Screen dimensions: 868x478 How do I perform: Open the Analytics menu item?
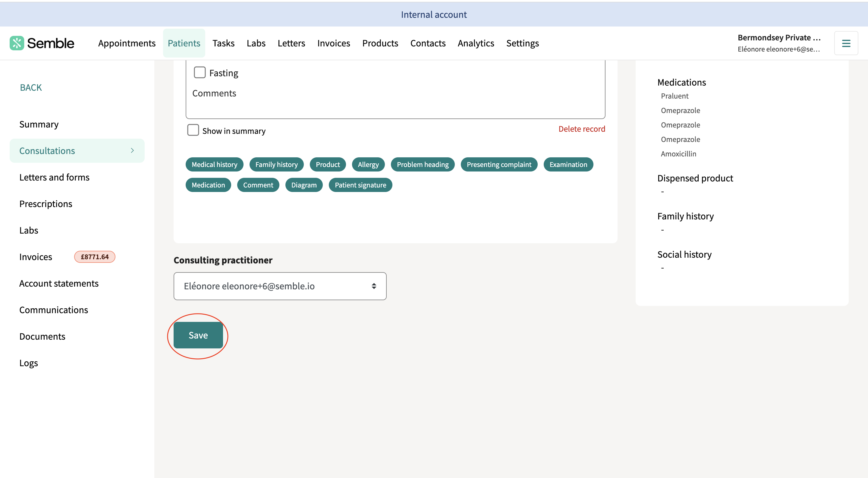point(476,43)
